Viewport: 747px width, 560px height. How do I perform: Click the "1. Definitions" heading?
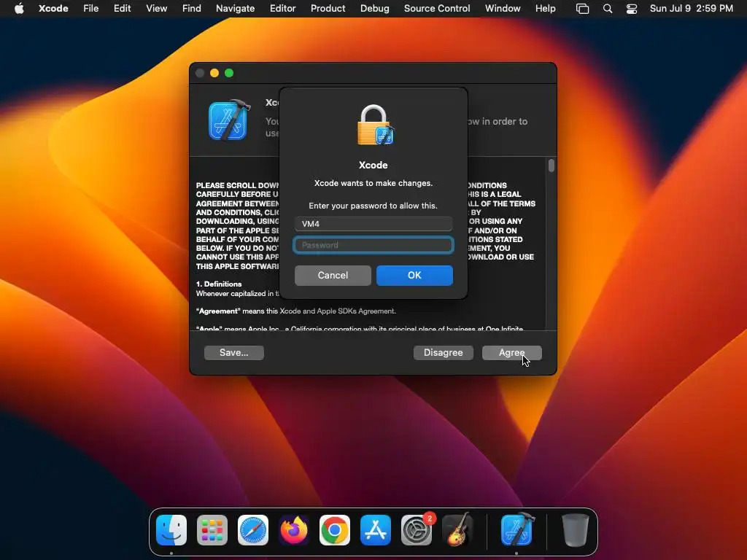pyautogui.click(x=219, y=284)
